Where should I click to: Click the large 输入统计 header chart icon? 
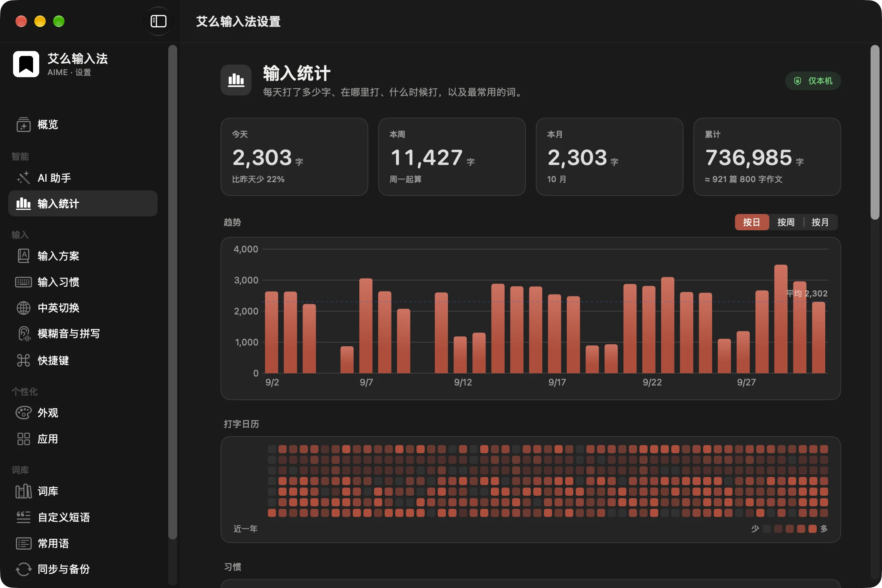[x=236, y=80]
